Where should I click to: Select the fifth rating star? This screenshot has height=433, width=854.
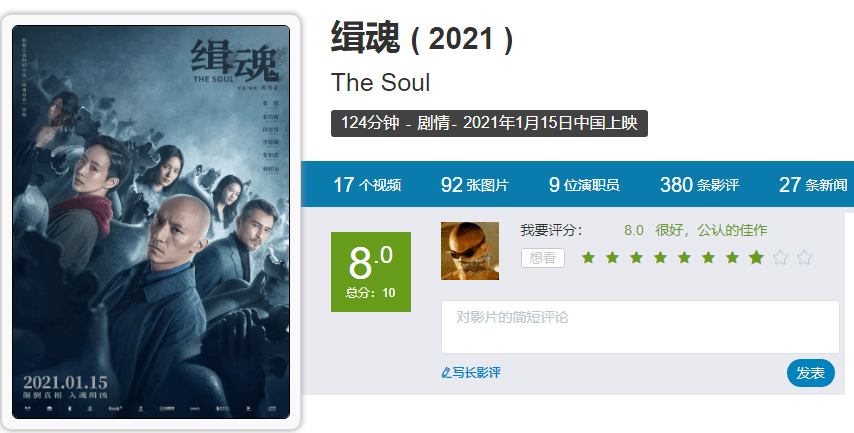pyautogui.click(x=684, y=257)
